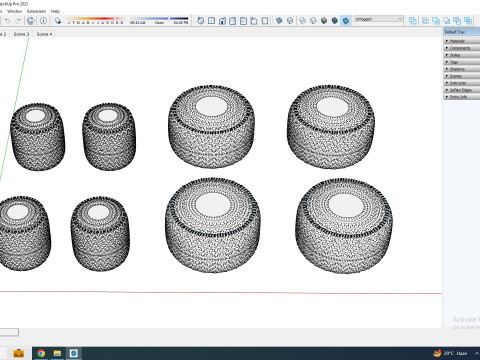Open the Help menu
The height and width of the screenshot is (360, 480).
tap(55, 11)
